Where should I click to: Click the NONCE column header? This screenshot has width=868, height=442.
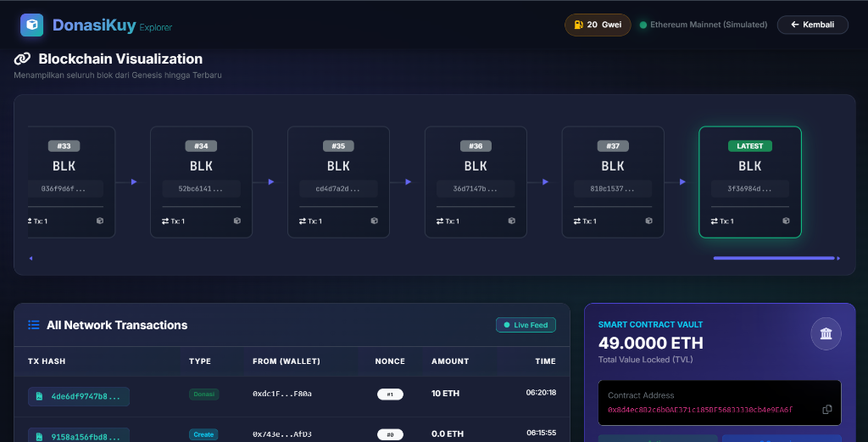390,361
